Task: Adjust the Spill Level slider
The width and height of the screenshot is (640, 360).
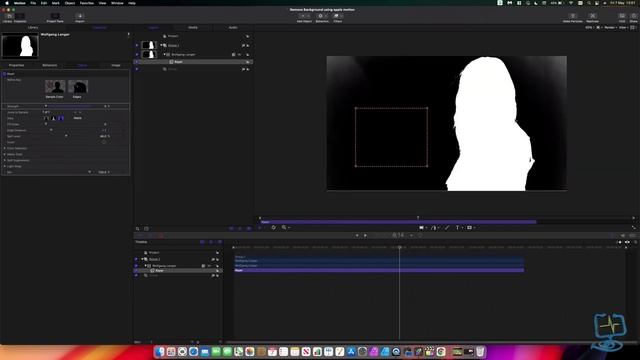Action: 66,136
